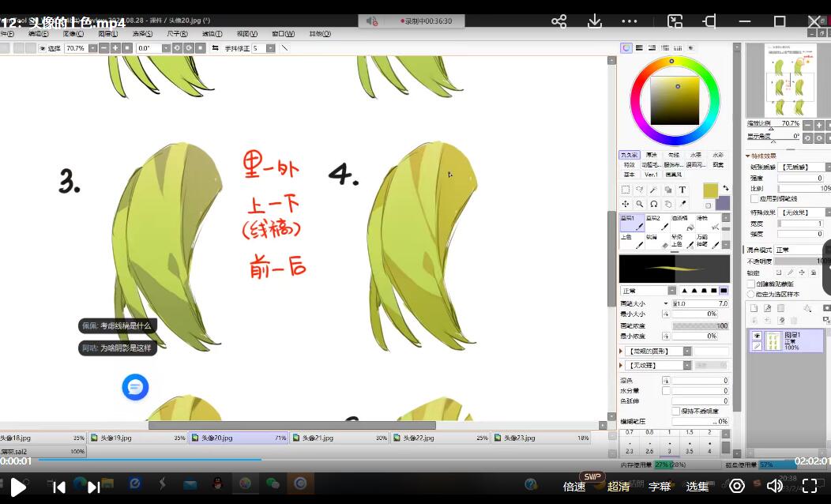831x504 pixels.
Task: Click the video player share icon
Action: (x=558, y=21)
